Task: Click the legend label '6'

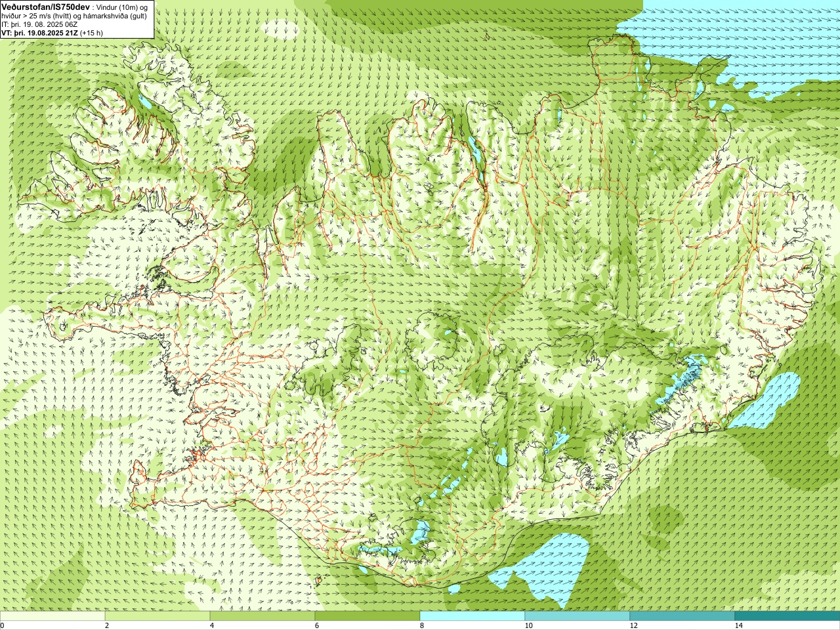Action: 317,625
